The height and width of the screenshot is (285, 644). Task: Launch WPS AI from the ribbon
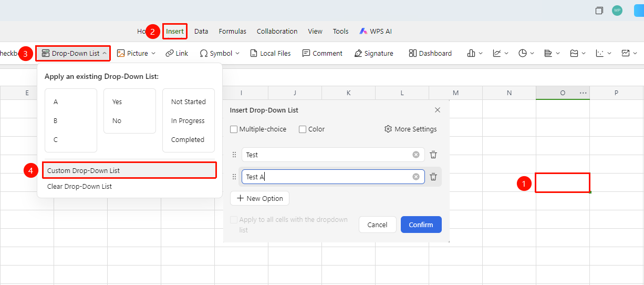(376, 32)
